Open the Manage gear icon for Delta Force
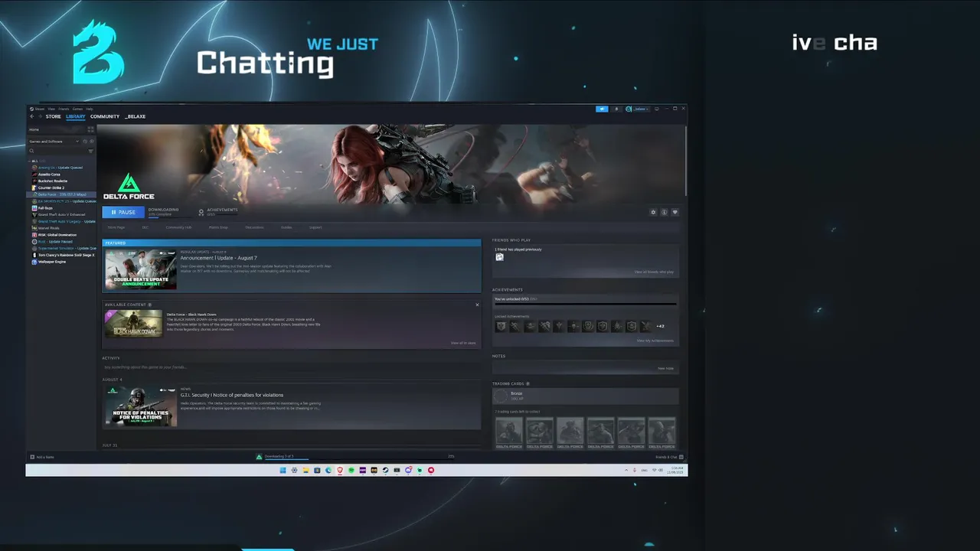This screenshot has height=551, width=980. pyautogui.click(x=653, y=212)
